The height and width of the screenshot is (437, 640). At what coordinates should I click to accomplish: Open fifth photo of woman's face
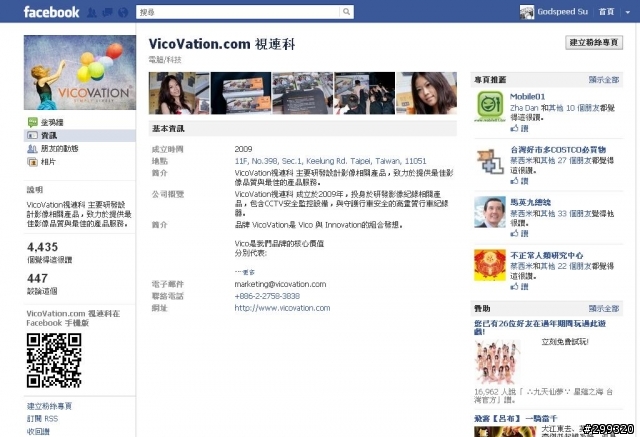(x=427, y=93)
